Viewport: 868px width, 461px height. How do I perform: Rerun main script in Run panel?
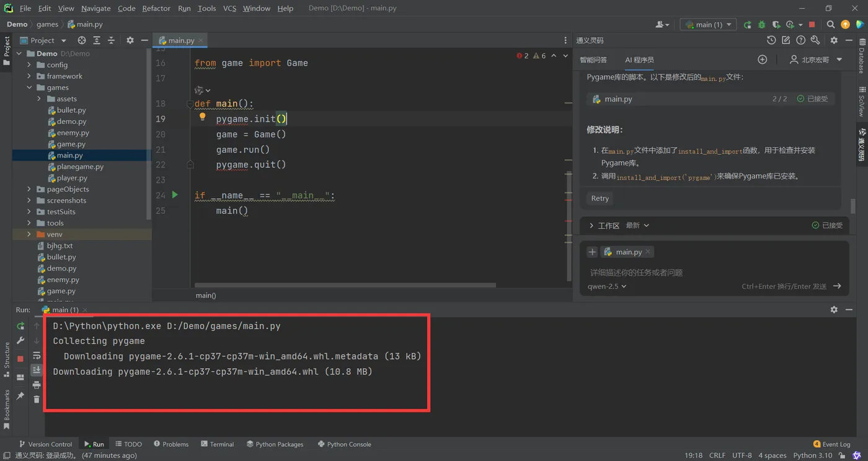tap(20, 326)
